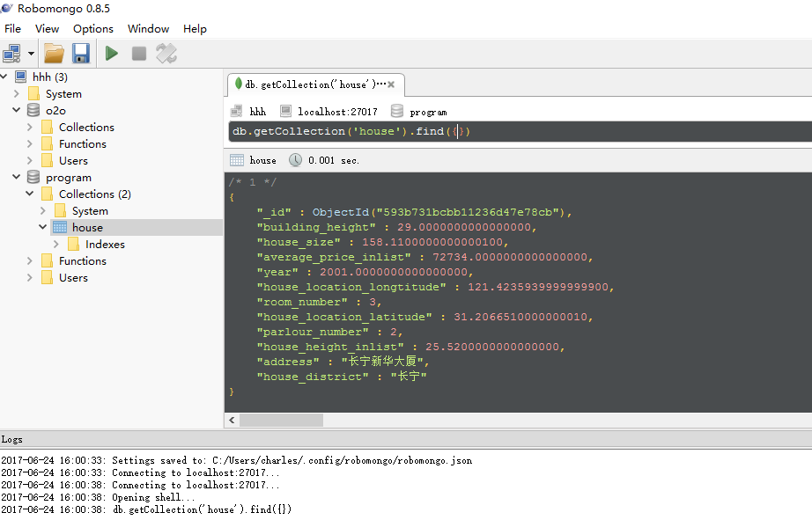Open the View menu
This screenshot has height=520, width=812.
click(x=48, y=28)
